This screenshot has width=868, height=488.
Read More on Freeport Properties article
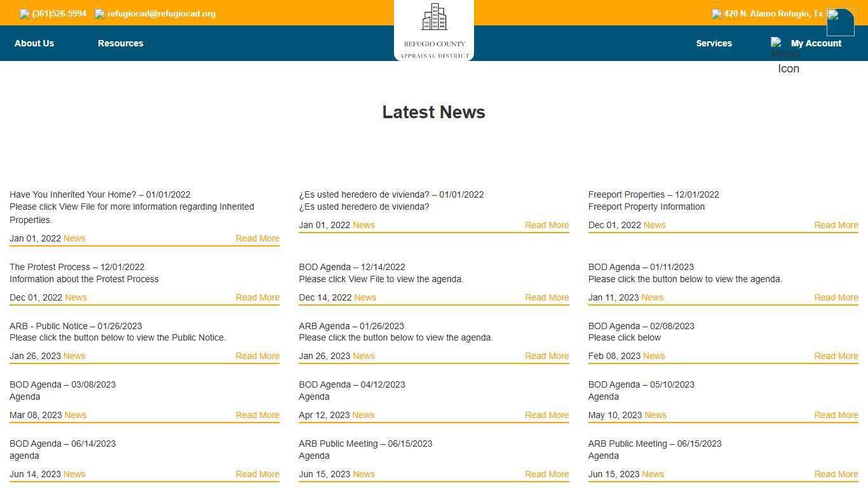836,225
